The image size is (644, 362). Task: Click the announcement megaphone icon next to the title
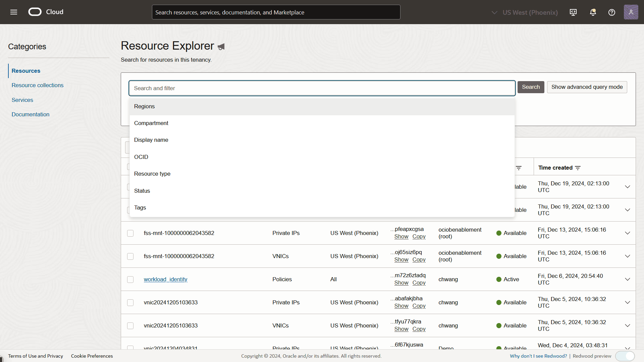(221, 47)
